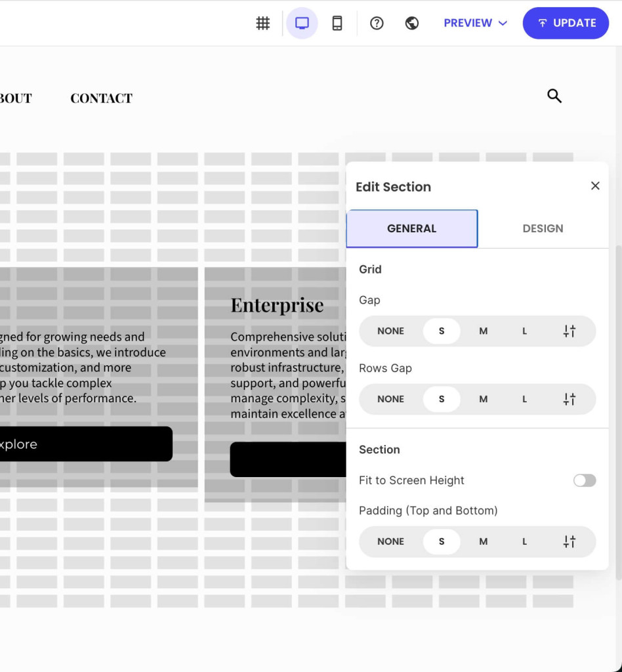Click the page vertical scrollbar
Screen dimensions: 622x672
coord(619,411)
